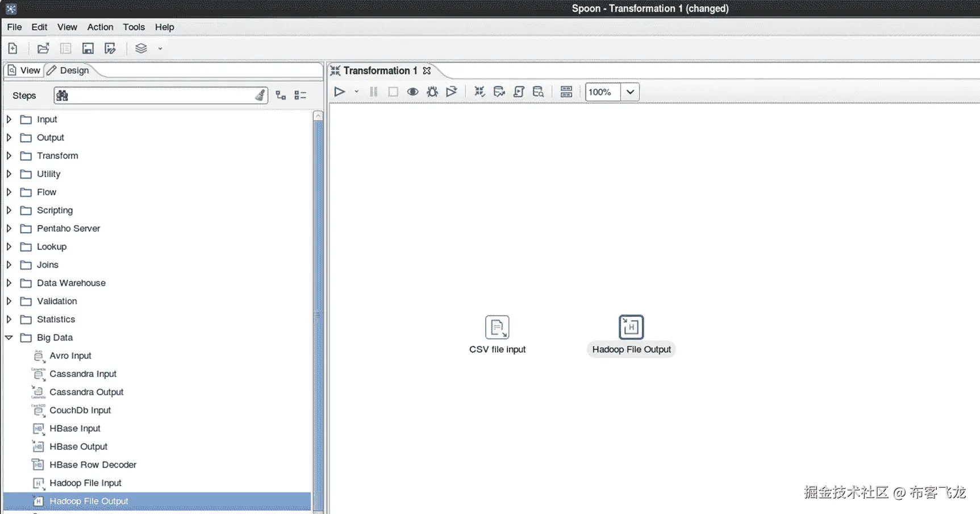Screen dimensions: 980x514
Task: Switch to the View tab
Action: 24,71
